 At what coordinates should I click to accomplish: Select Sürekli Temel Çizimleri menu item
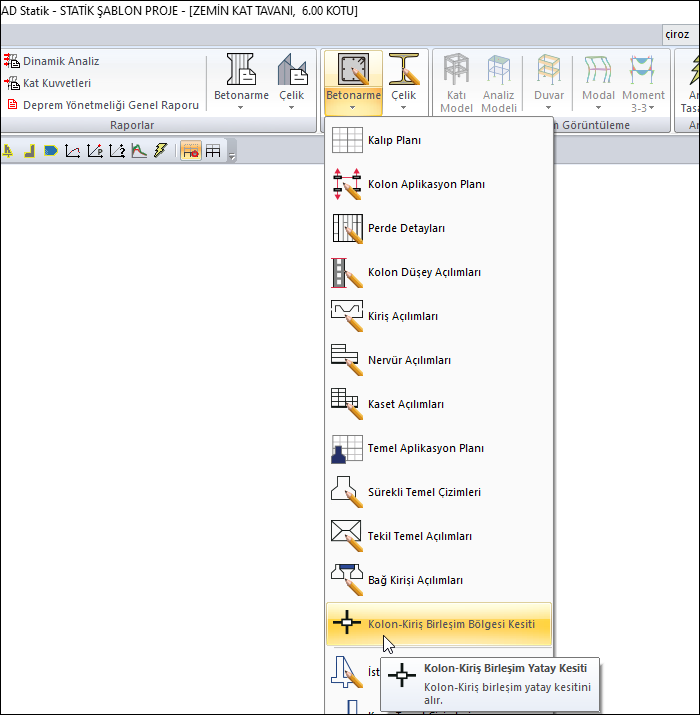pyautogui.click(x=439, y=492)
